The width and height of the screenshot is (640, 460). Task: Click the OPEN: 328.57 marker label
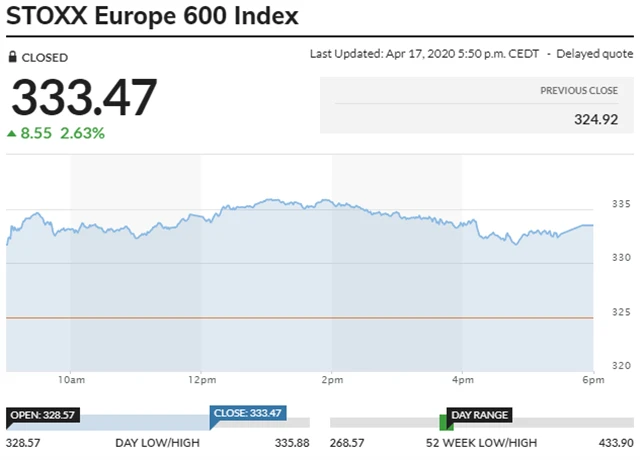tap(43, 414)
